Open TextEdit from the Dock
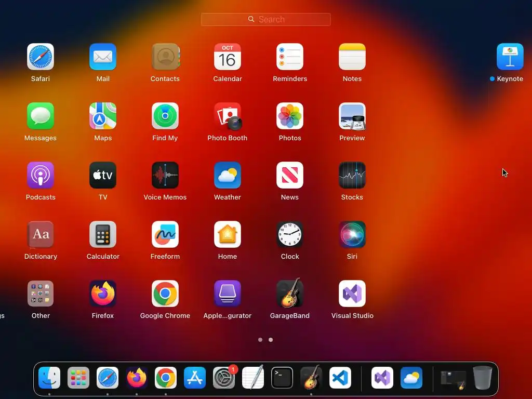This screenshot has width=532, height=399. [x=253, y=377]
